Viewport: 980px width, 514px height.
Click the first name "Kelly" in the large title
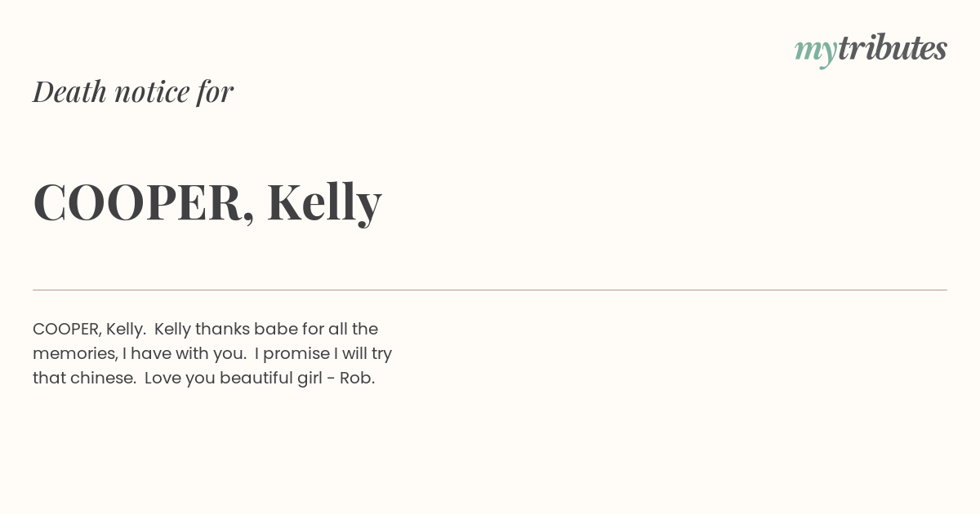pos(324,202)
